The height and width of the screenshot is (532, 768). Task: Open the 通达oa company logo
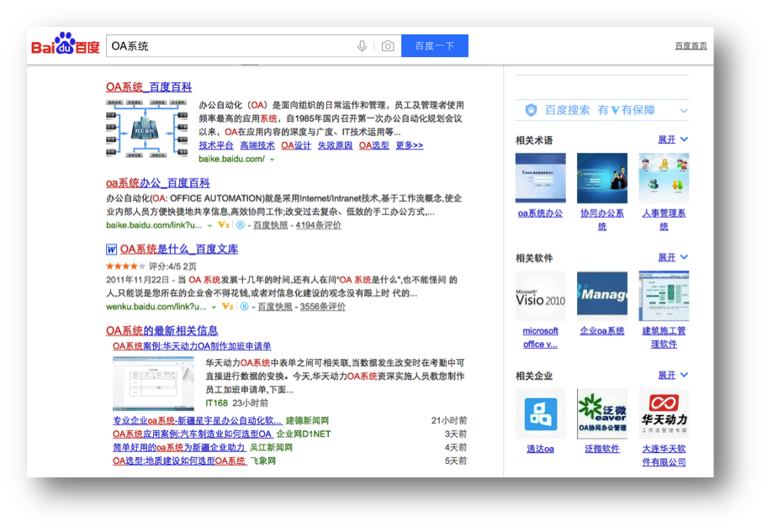[x=540, y=414]
